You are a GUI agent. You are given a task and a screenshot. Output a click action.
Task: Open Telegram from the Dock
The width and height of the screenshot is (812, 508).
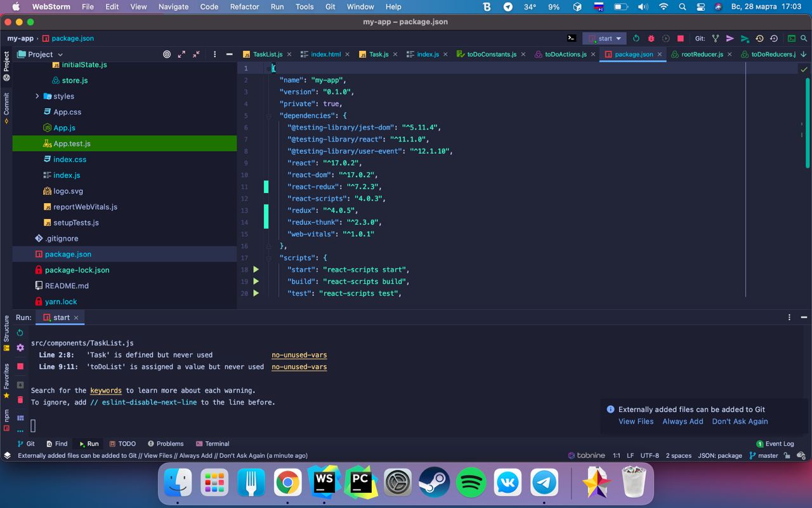click(544, 483)
